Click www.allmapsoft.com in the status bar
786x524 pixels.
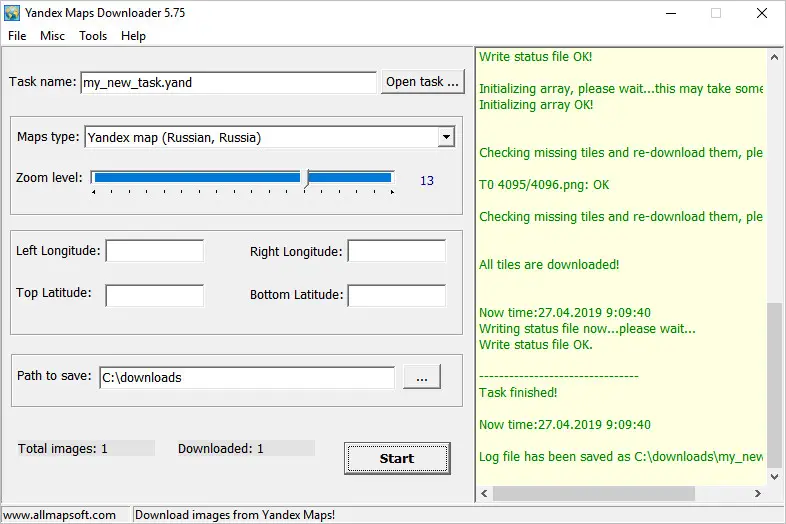pyautogui.click(x=60, y=515)
